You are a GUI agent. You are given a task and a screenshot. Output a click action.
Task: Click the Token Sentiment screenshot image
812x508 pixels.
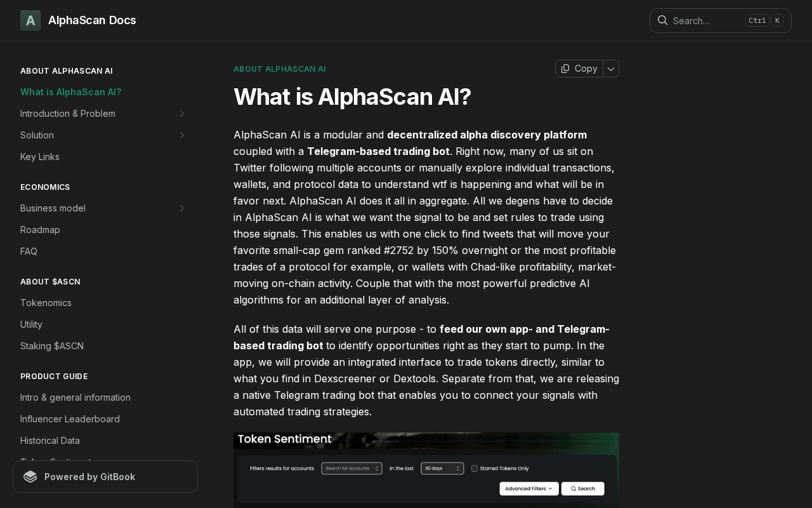click(x=426, y=470)
